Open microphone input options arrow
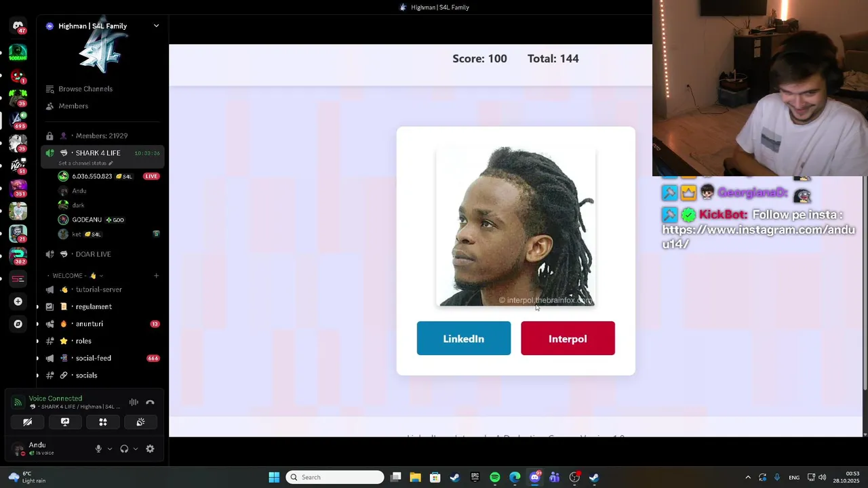Image resolution: width=868 pixels, height=488 pixels. (x=109, y=449)
